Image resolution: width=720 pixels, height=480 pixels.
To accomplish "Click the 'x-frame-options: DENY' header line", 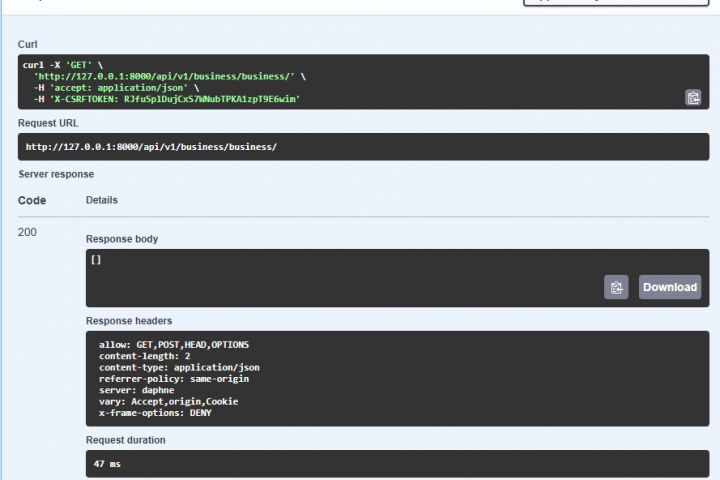I will pos(155,413).
